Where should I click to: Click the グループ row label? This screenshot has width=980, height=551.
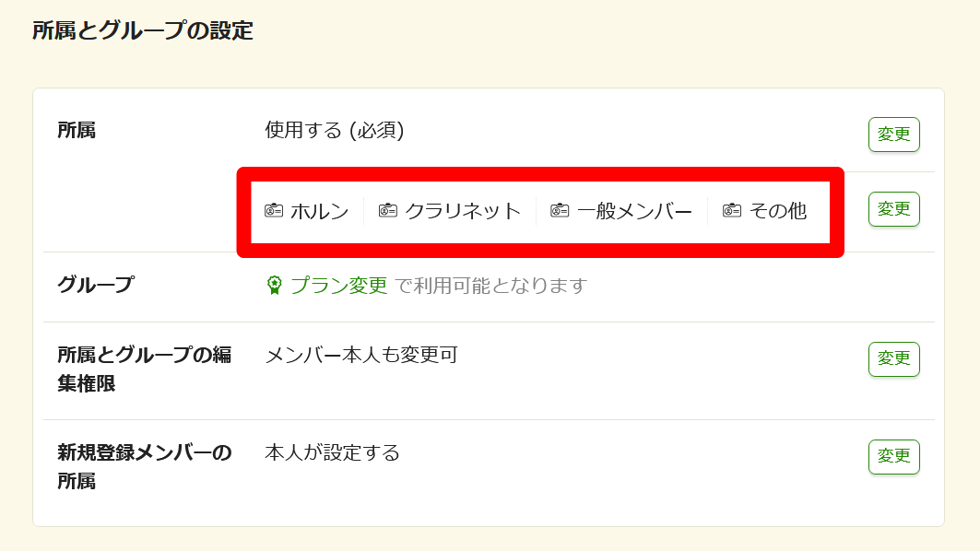coord(95,285)
